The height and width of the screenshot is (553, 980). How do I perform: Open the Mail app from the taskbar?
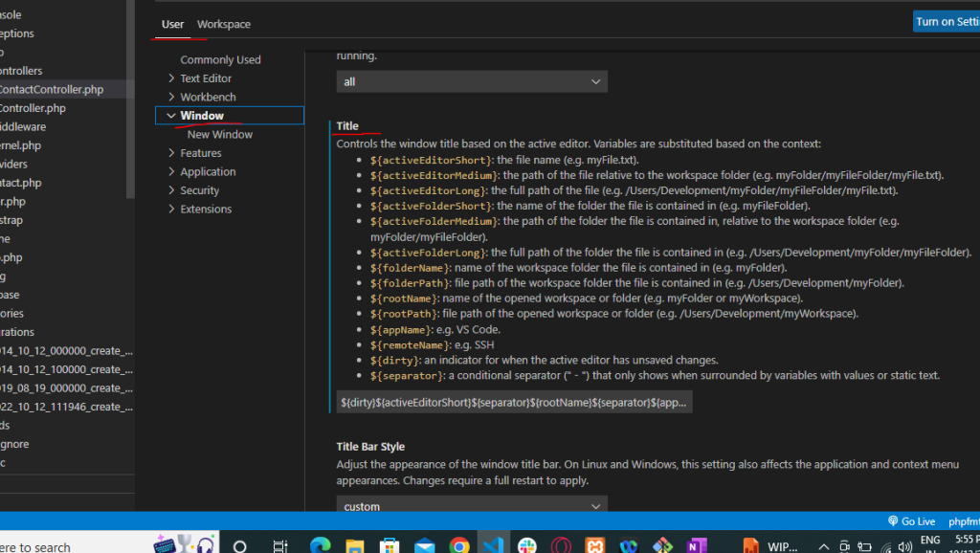coord(424,546)
